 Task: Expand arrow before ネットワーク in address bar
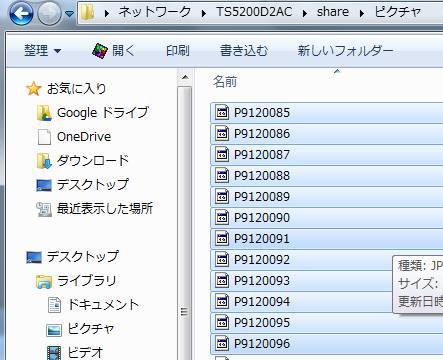pyautogui.click(x=107, y=13)
